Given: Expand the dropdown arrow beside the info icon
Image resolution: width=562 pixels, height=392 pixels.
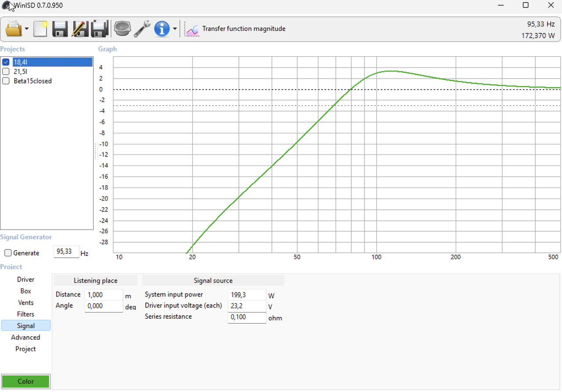Looking at the screenshot, I should pyautogui.click(x=175, y=29).
